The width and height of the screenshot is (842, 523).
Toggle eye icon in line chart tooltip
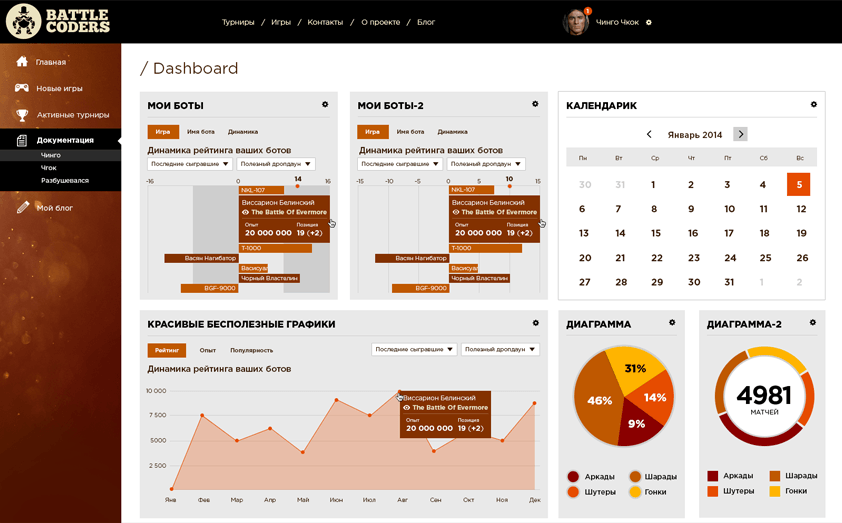click(x=407, y=408)
